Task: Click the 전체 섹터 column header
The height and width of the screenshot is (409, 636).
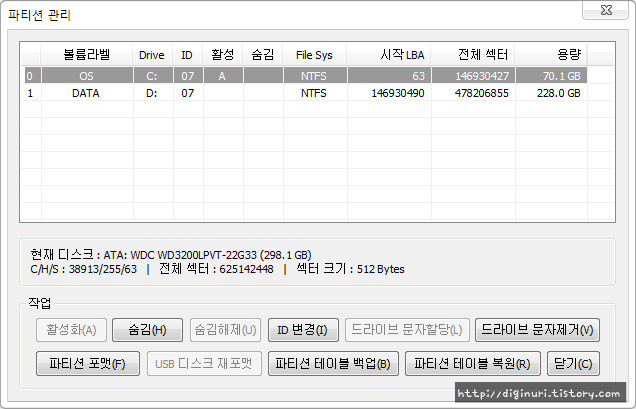Action: (x=473, y=54)
